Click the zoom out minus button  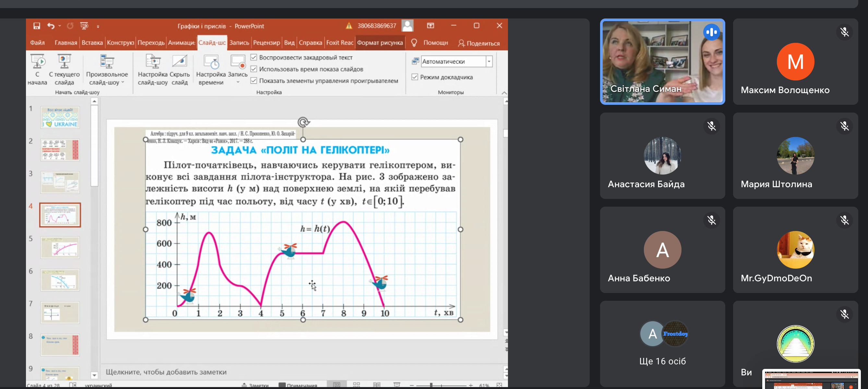[411, 385]
